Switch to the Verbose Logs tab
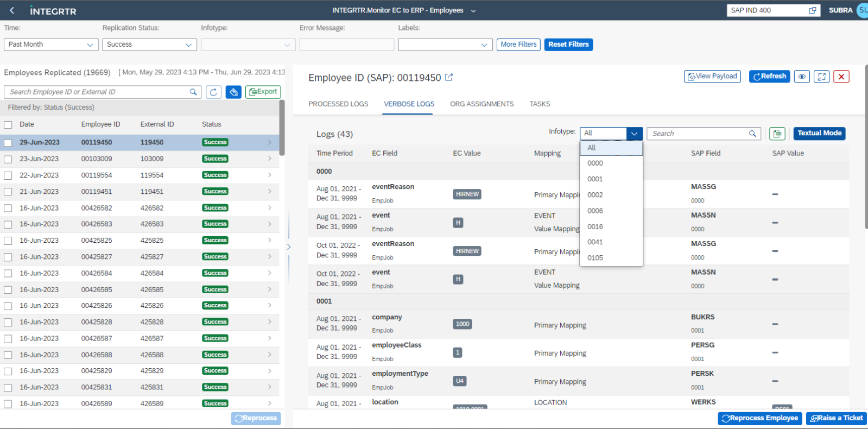The image size is (868, 429). [x=409, y=104]
